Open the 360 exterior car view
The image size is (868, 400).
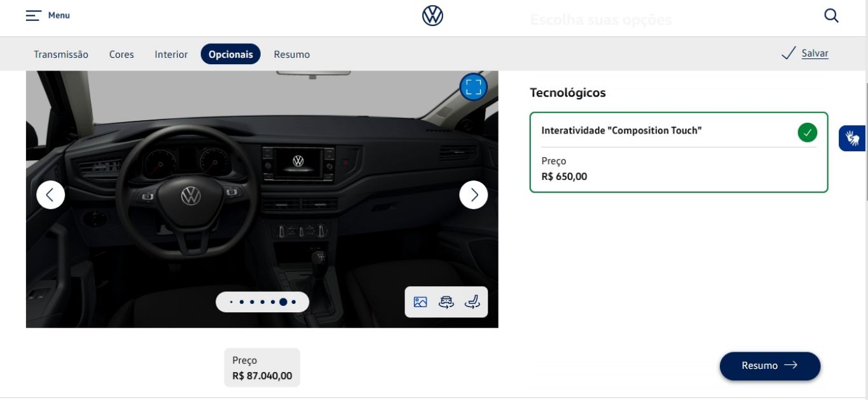pos(446,302)
